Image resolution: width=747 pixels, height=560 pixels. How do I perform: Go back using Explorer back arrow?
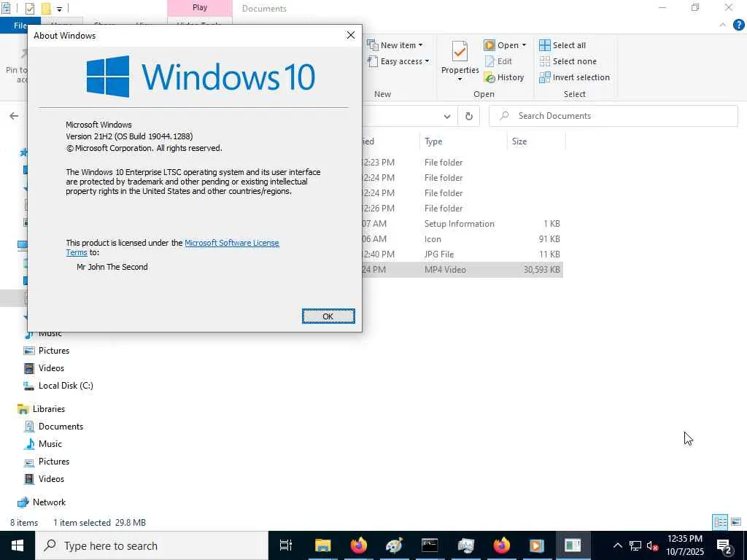14,116
